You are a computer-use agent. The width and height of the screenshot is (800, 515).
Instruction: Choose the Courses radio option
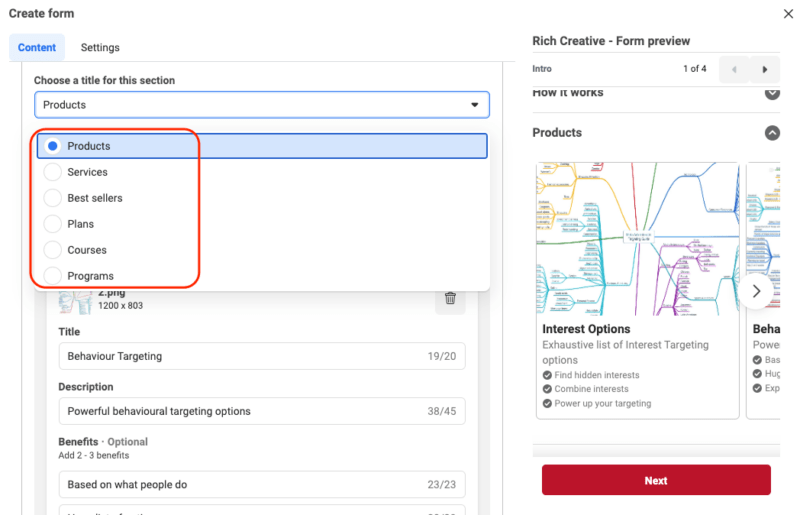[53, 250]
